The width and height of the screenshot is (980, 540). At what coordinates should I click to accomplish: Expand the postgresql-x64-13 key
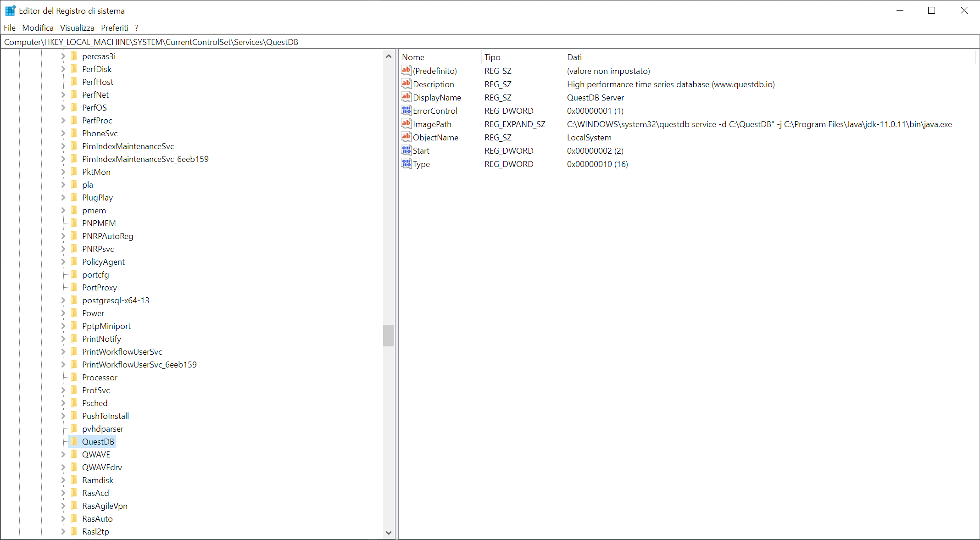(x=63, y=300)
